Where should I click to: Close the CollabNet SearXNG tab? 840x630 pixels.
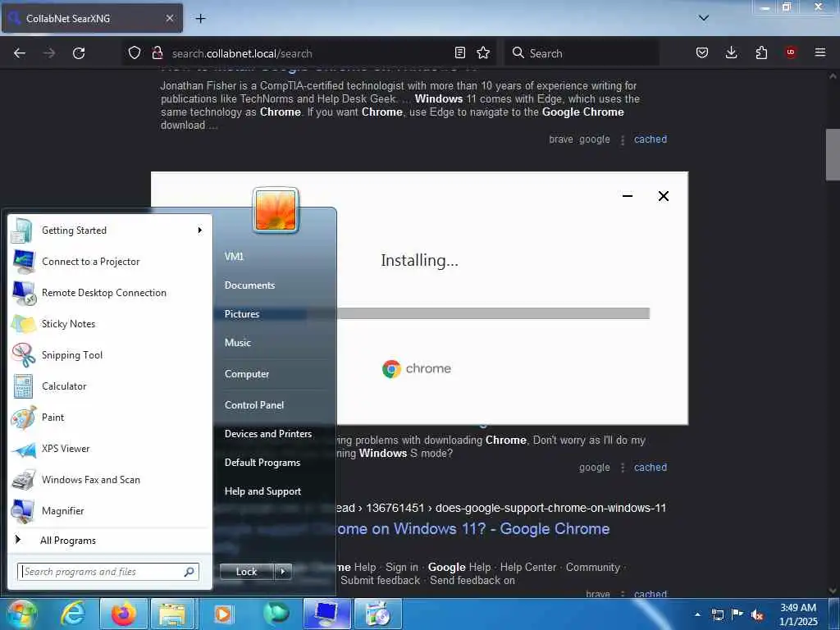tap(169, 18)
